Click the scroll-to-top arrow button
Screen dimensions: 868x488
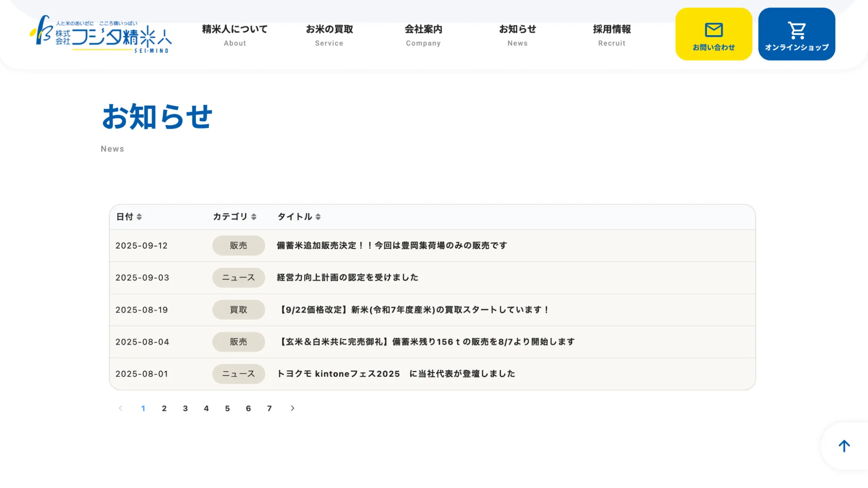844,446
